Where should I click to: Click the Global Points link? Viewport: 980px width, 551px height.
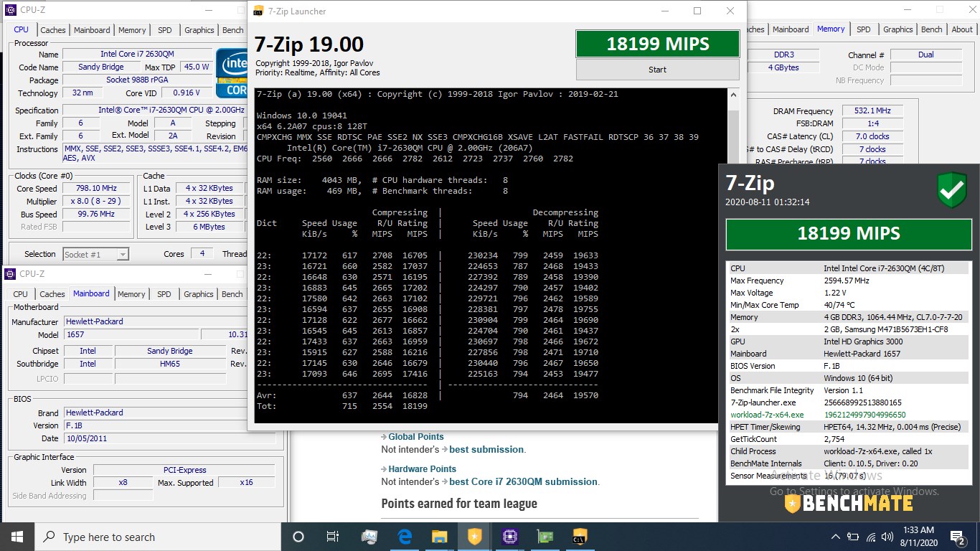[416, 436]
